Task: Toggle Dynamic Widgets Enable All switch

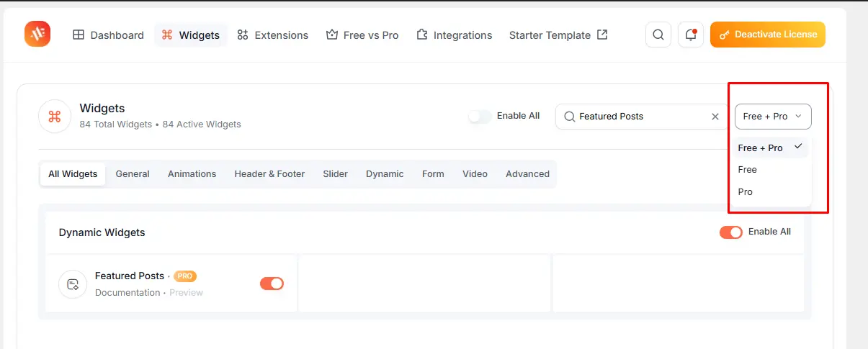Action: pos(730,232)
